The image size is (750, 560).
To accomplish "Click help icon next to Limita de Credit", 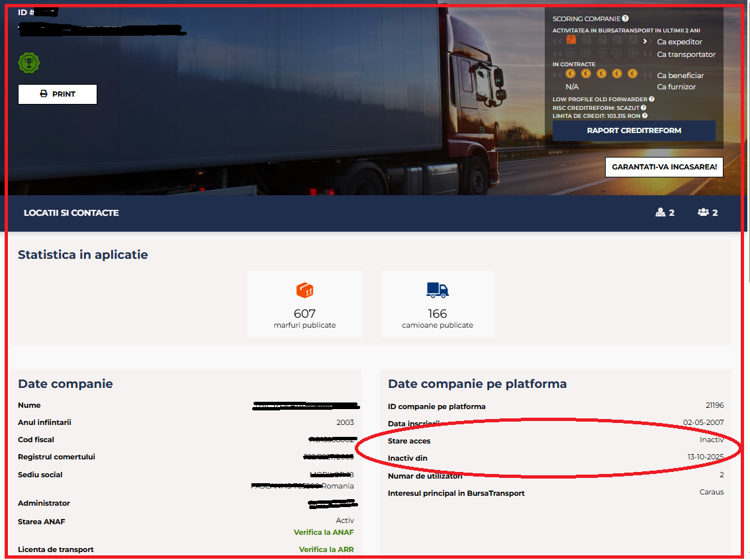I will [645, 116].
